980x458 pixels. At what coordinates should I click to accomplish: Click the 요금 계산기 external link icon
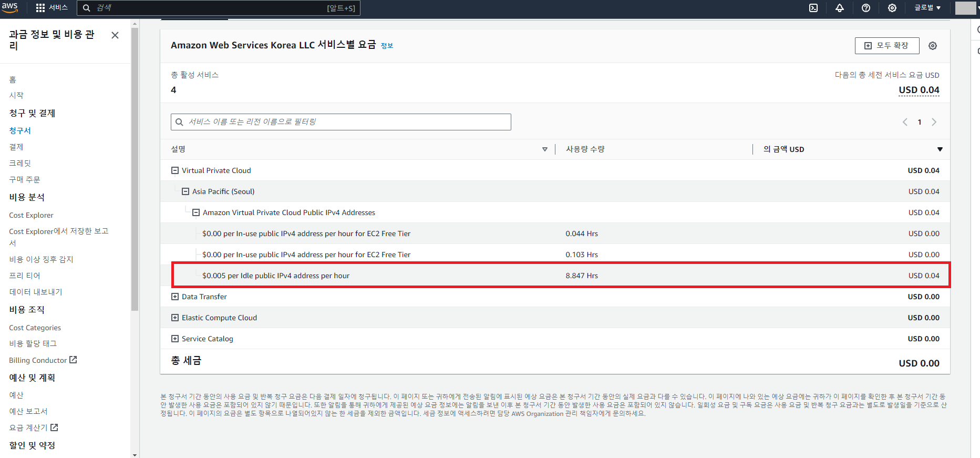tap(54, 428)
